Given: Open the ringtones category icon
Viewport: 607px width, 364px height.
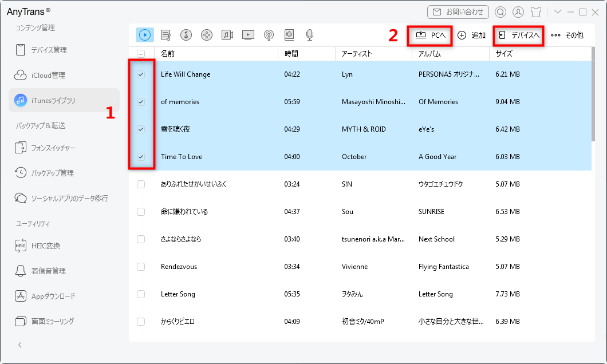Looking at the screenshot, I should point(186,35).
